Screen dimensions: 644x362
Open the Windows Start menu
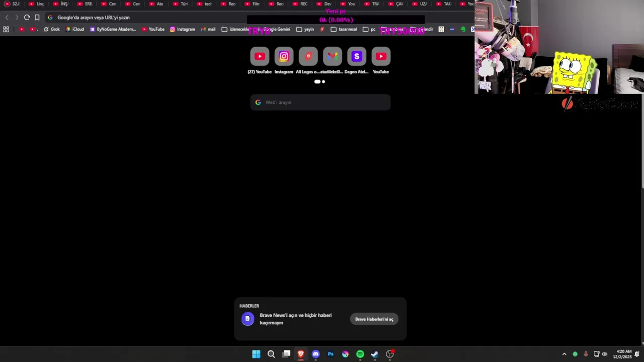point(256,354)
